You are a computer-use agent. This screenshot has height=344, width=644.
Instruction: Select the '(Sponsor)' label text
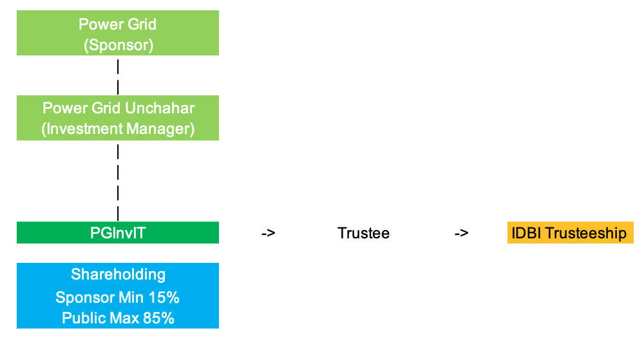click(x=117, y=45)
